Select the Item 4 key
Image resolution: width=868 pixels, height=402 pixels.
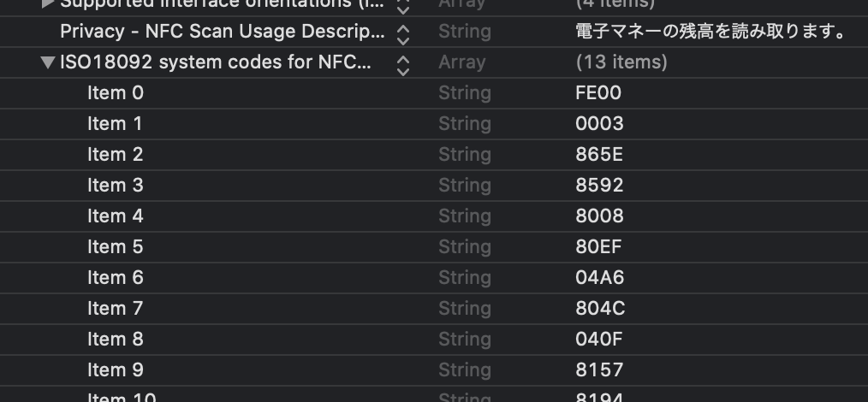[116, 216]
